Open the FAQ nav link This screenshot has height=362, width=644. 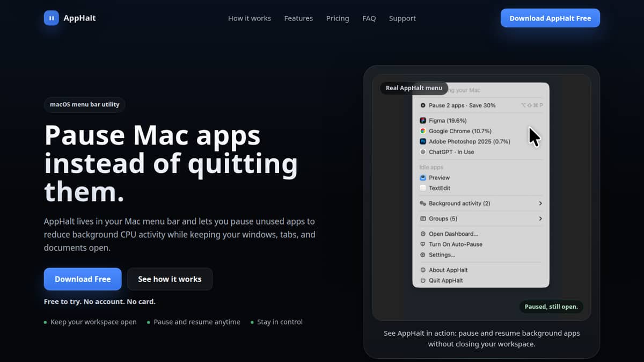pos(369,18)
